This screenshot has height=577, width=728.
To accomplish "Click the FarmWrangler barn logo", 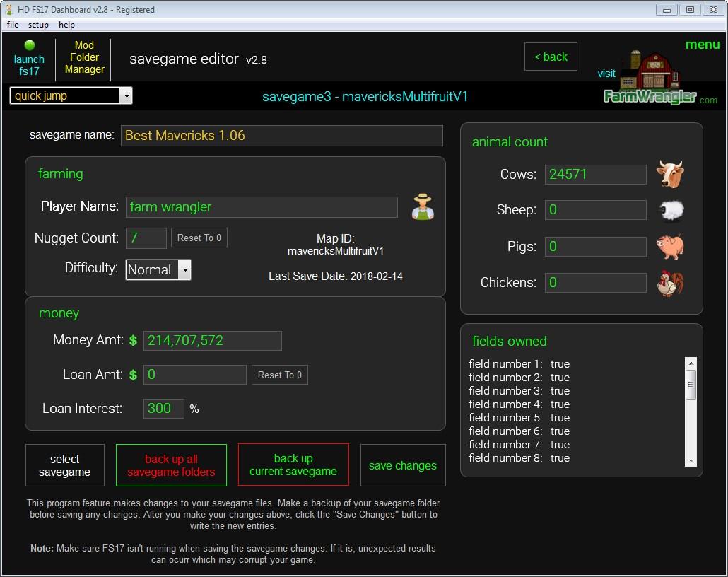I will click(650, 78).
